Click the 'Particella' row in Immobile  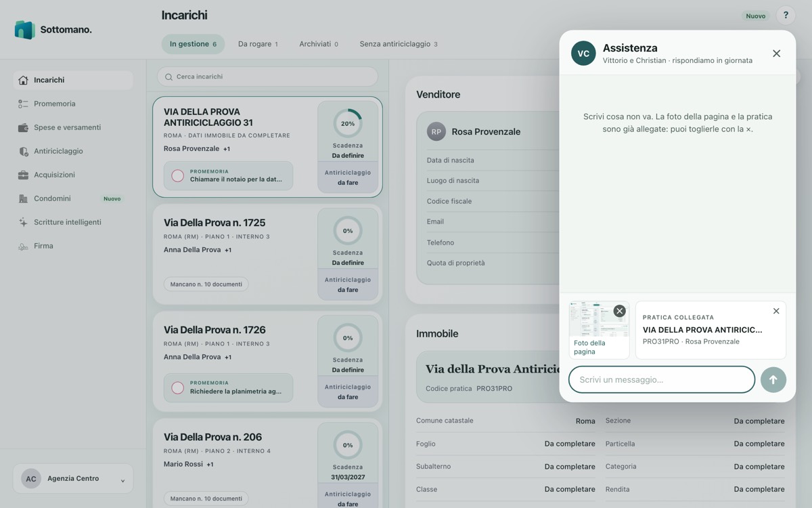pos(695,444)
